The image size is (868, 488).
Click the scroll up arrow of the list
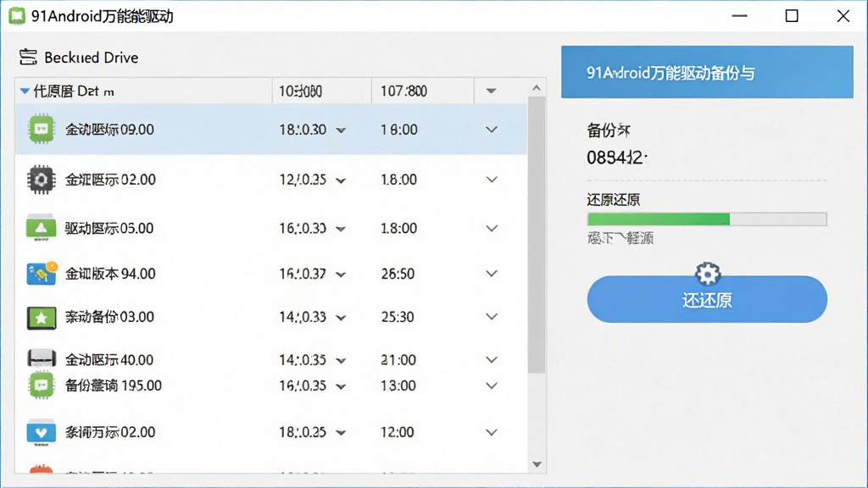(537, 88)
